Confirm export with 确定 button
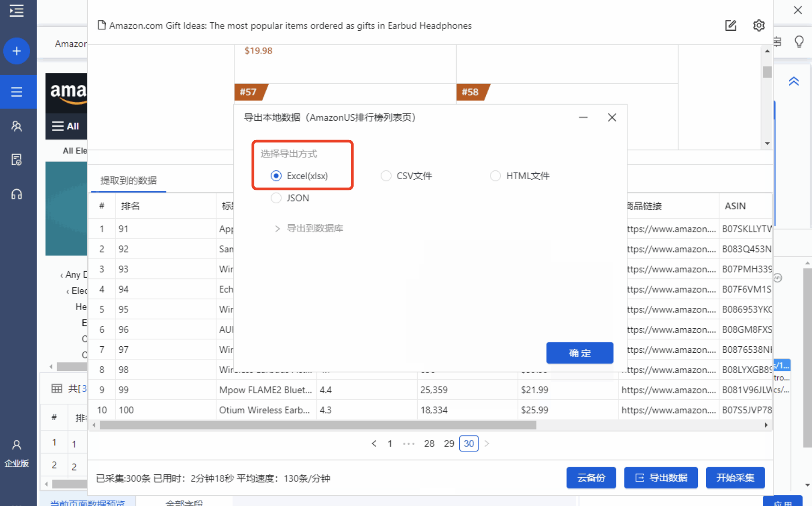Image resolution: width=812 pixels, height=506 pixels. click(580, 353)
